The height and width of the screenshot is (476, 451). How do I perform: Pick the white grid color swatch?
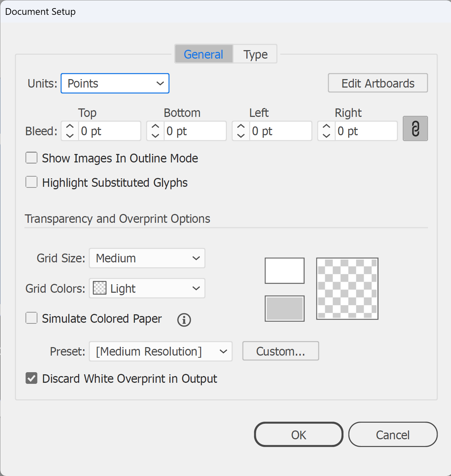pyautogui.click(x=285, y=270)
